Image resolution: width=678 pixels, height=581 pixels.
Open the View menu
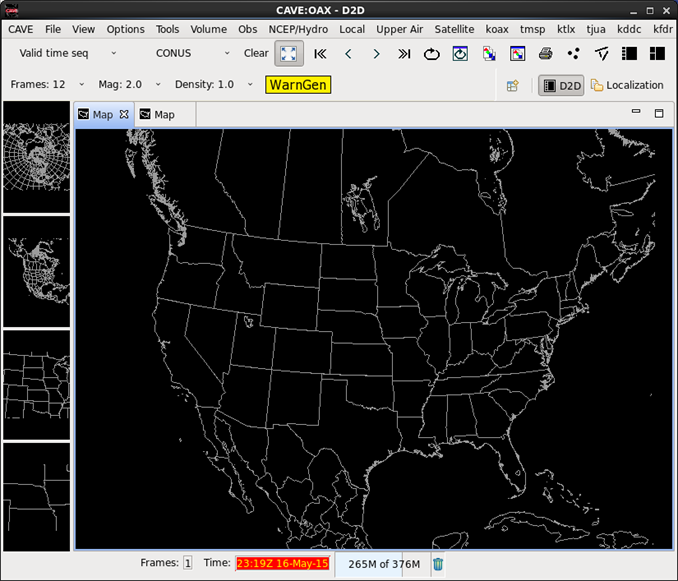tap(83, 29)
